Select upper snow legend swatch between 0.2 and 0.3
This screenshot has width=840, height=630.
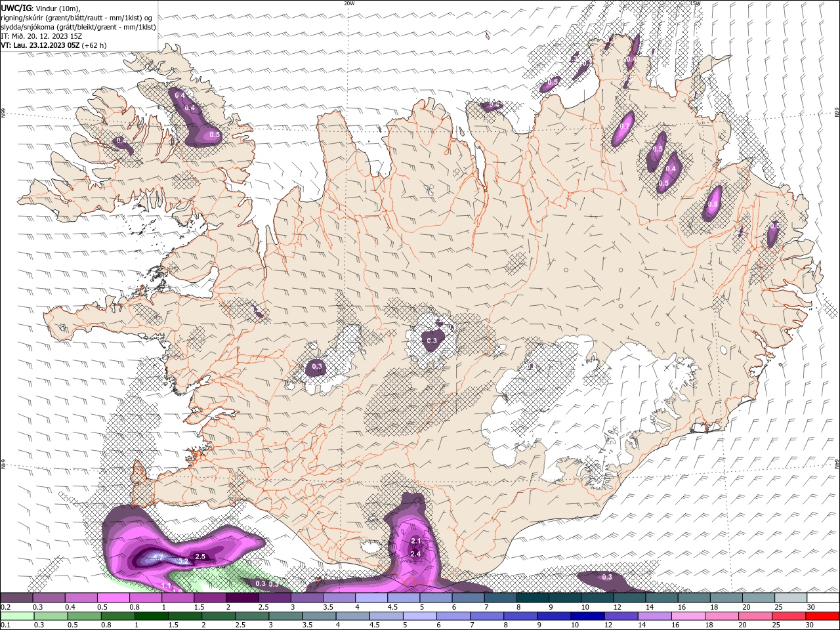(16, 597)
